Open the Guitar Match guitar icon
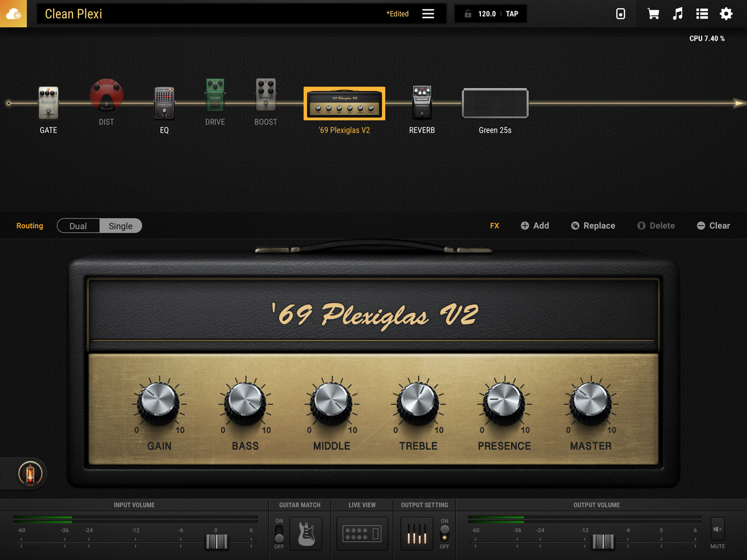 306,534
